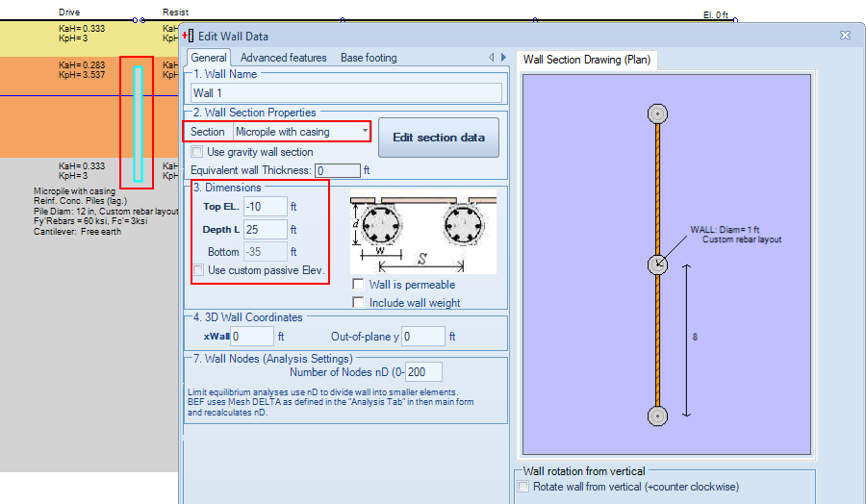Screen dimensions: 866x504
Task: Click the Edit section data button
Action: click(x=439, y=138)
